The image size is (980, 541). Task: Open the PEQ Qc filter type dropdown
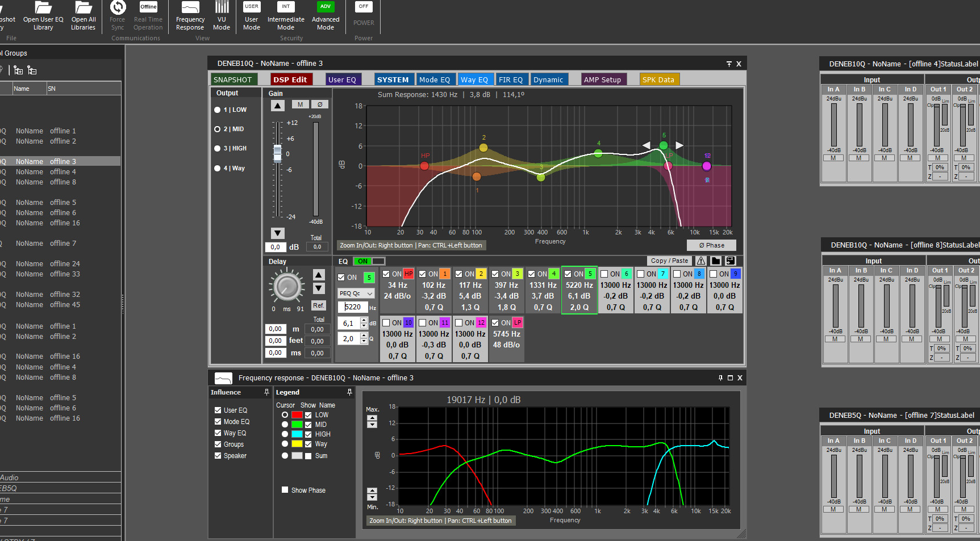(356, 293)
